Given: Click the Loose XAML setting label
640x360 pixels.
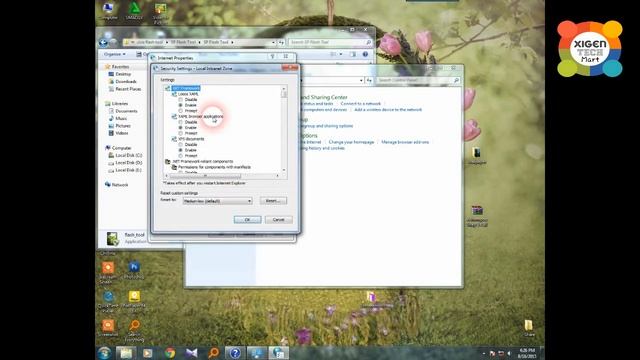Looking at the screenshot, I should (188, 94).
